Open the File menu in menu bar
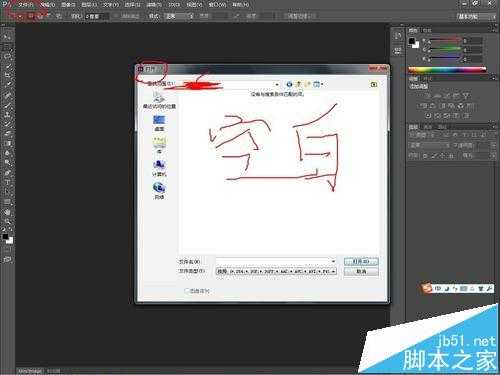The height and width of the screenshot is (375, 500). click(x=25, y=5)
